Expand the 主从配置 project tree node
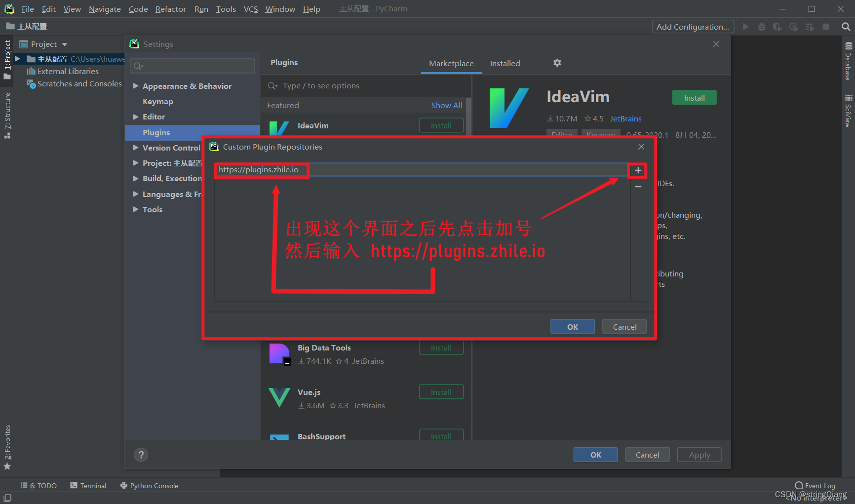The image size is (855, 504). coord(18,59)
